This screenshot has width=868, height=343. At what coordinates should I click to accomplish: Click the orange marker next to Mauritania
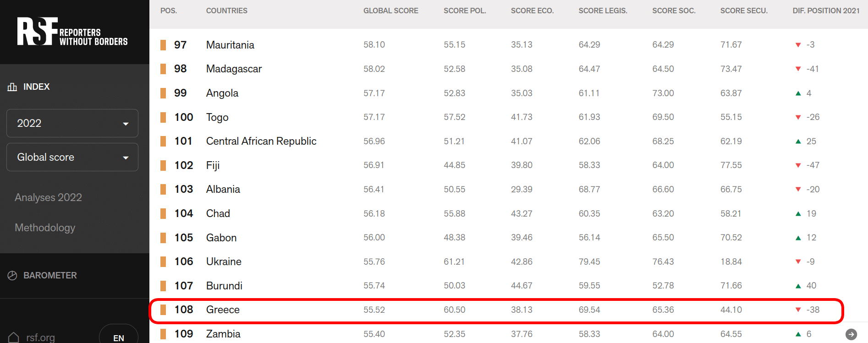tap(163, 45)
